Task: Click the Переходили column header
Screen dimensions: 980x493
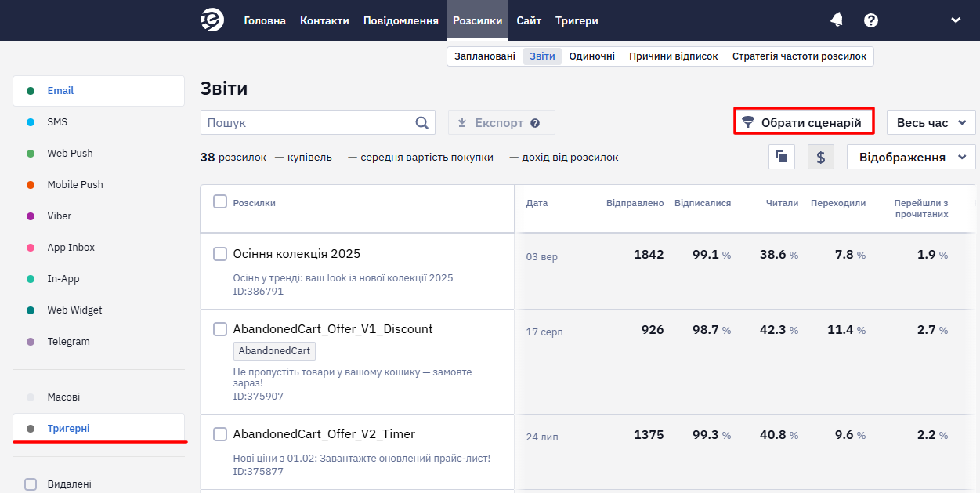Action: point(838,203)
